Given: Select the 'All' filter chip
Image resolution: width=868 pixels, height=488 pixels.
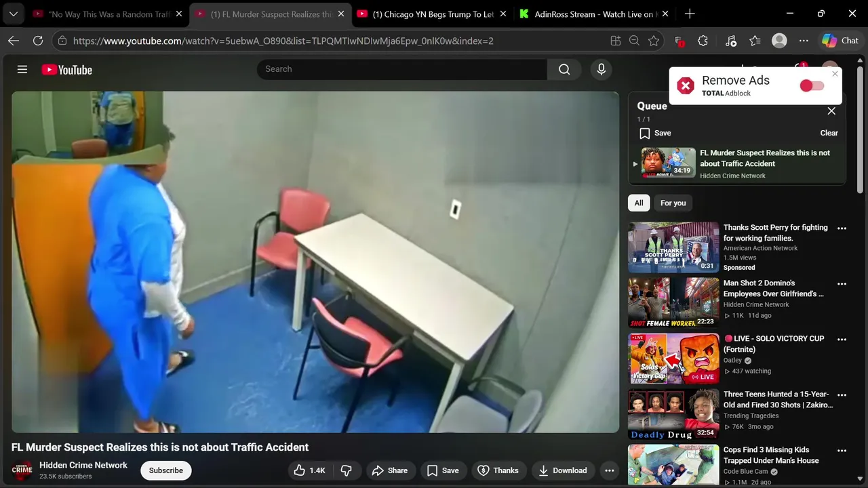Looking at the screenshot, I should pyautogui.click(x=639, y=203).
